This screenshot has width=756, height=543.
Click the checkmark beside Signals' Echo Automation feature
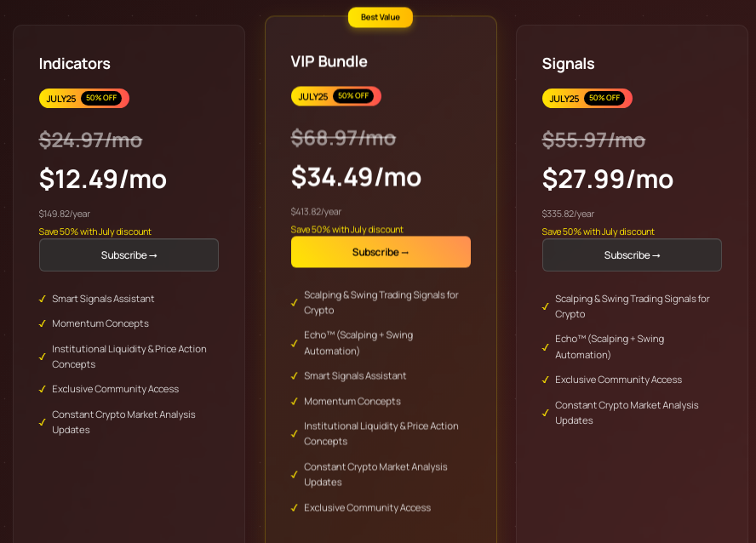click(x=546, y=347)
